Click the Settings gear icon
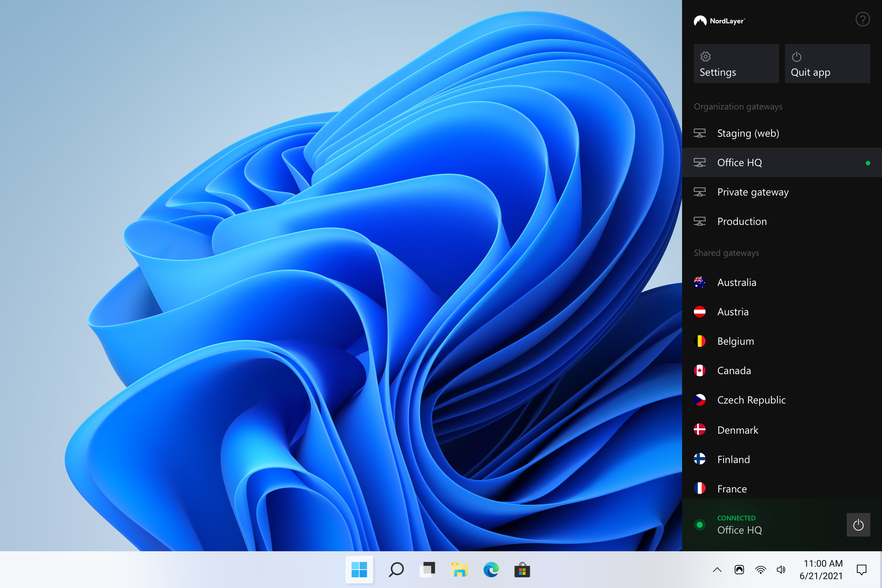Viewport: 882px width, 588px height. coord(705,56)
